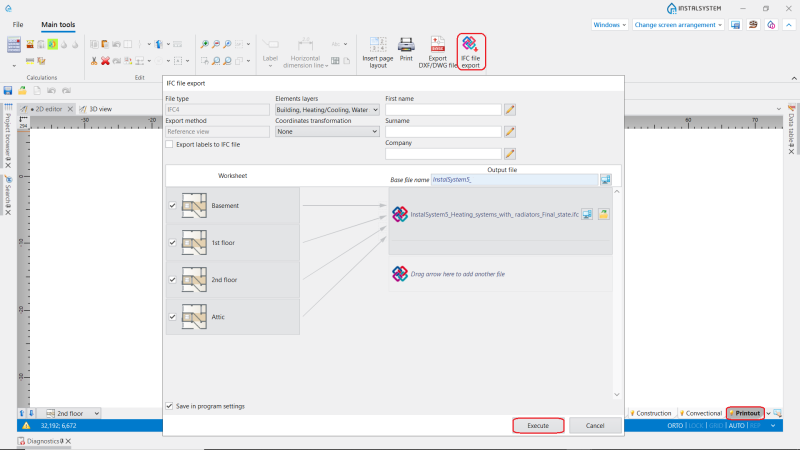Uncheck the 2nd floor worksheet checkbox
Screen dimensions: 800x450
coord(172,280)
